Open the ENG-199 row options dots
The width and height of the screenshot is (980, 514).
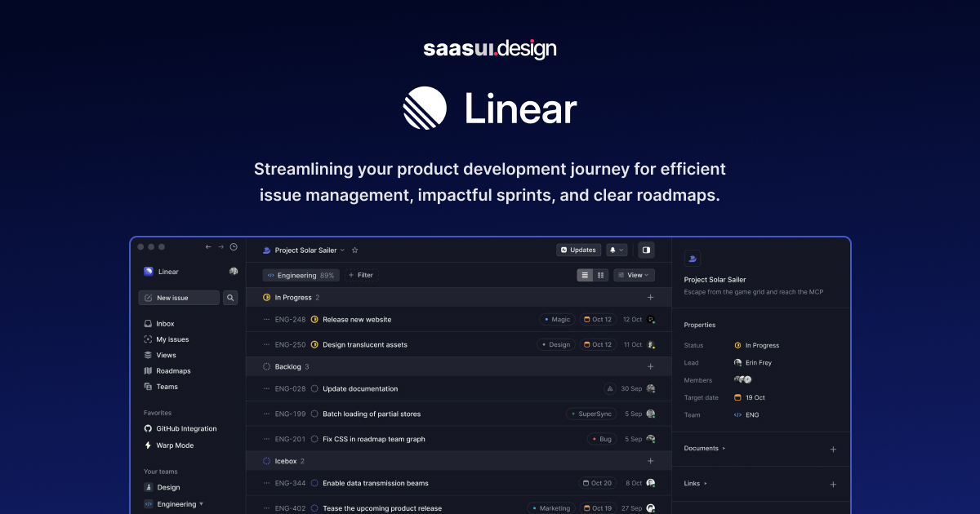266,414
